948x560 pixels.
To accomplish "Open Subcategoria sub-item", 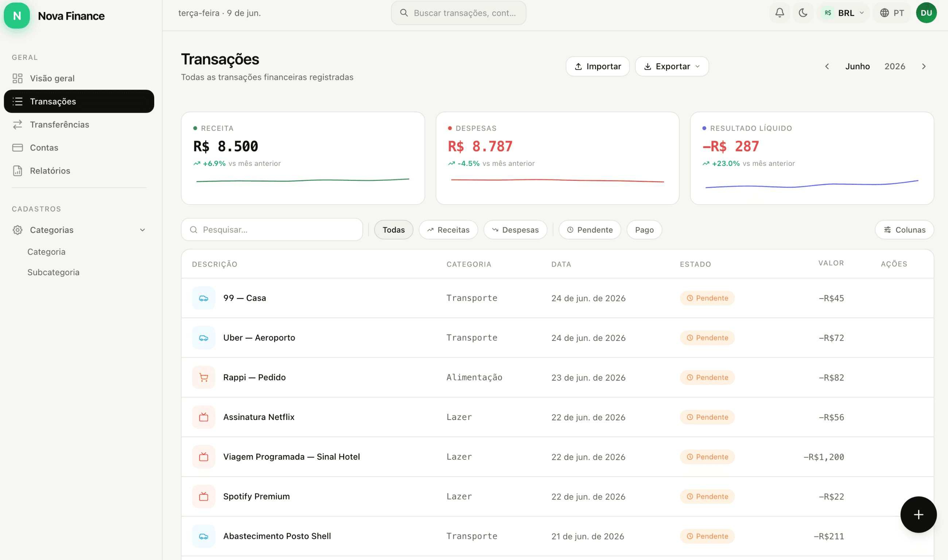I will click(x=53, y=272).
